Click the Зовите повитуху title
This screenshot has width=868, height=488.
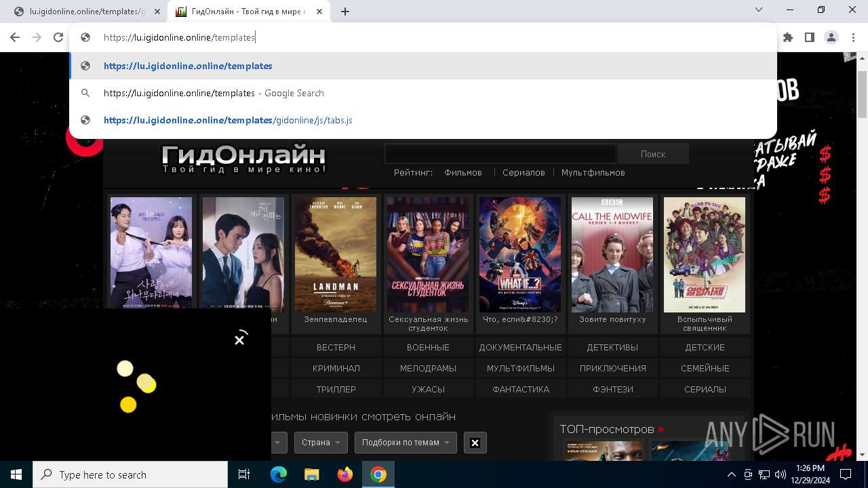coord(612,319)
